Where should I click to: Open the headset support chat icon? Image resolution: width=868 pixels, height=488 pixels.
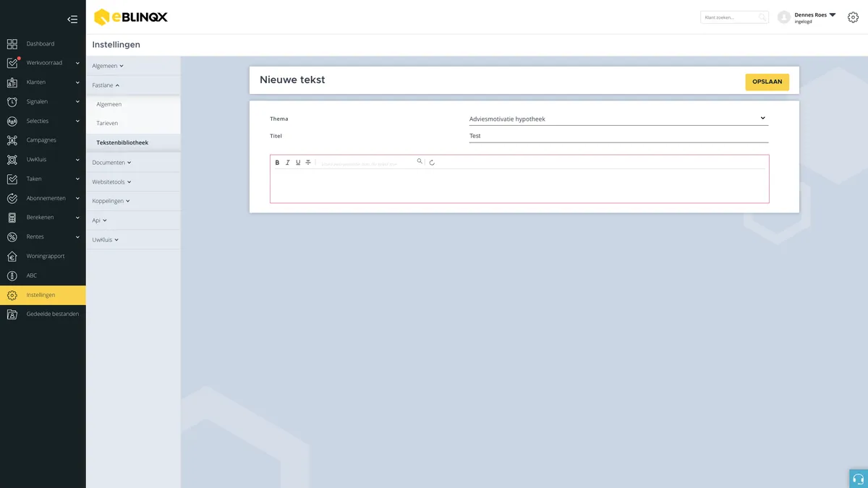[859, 479]
